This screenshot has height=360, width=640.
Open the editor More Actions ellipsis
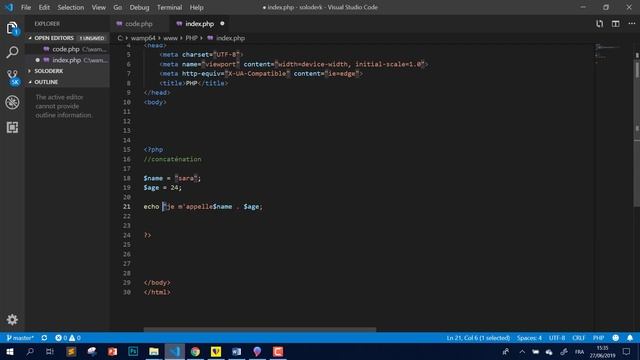pyautogui.click(x=631, y=24)
